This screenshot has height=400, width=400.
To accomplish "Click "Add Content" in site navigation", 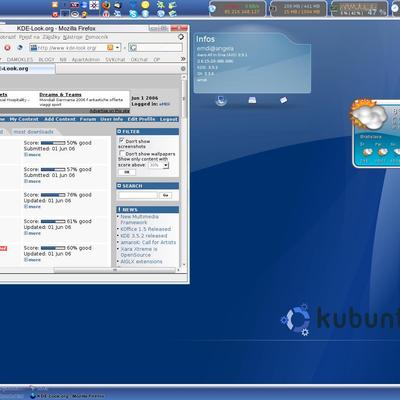I will pos(60,119).
